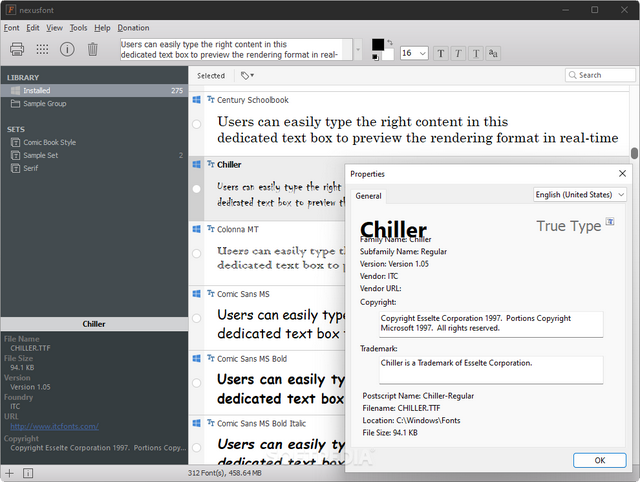Open the tag filter dropdown icon

[x=247, y=76]
